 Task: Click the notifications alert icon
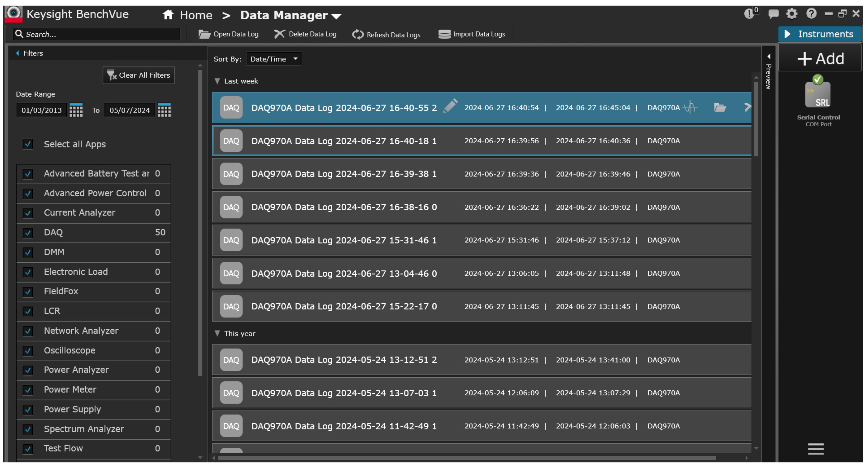tap(749, 14)
